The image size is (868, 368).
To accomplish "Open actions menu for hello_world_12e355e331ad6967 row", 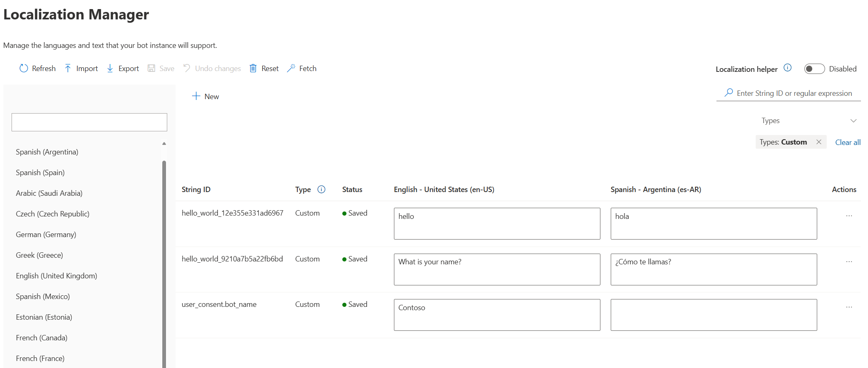I will (849, 216).
